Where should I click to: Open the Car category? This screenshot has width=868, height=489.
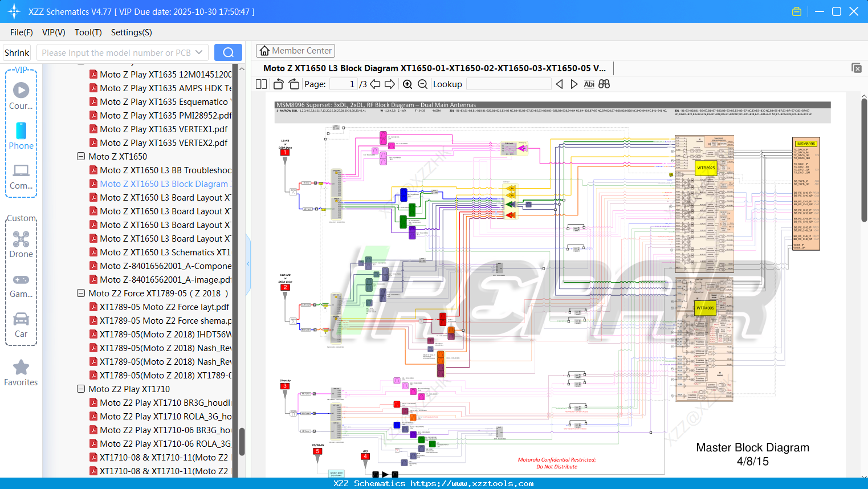click(x=21, y=324)
